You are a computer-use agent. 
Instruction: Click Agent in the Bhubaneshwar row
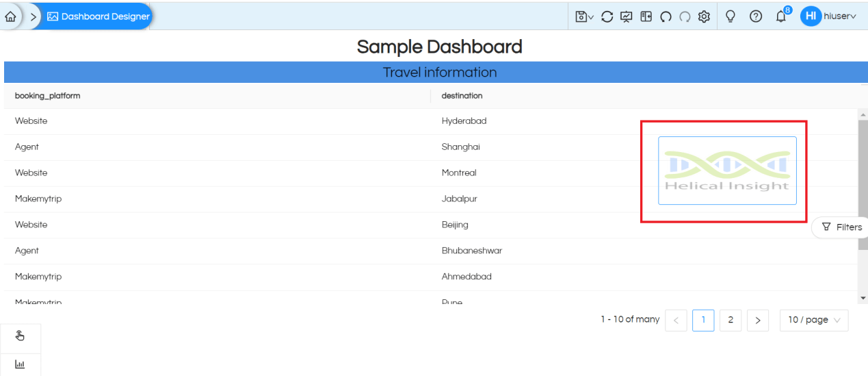(x=27, y=251)
